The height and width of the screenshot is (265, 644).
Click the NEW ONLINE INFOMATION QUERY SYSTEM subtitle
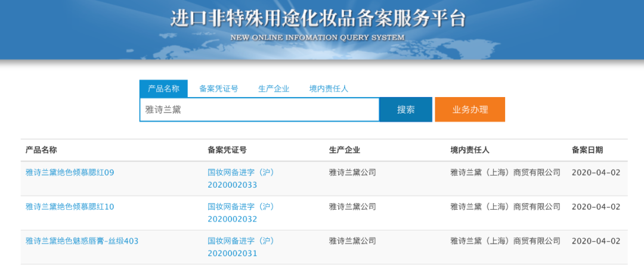(x=317, y=38)
